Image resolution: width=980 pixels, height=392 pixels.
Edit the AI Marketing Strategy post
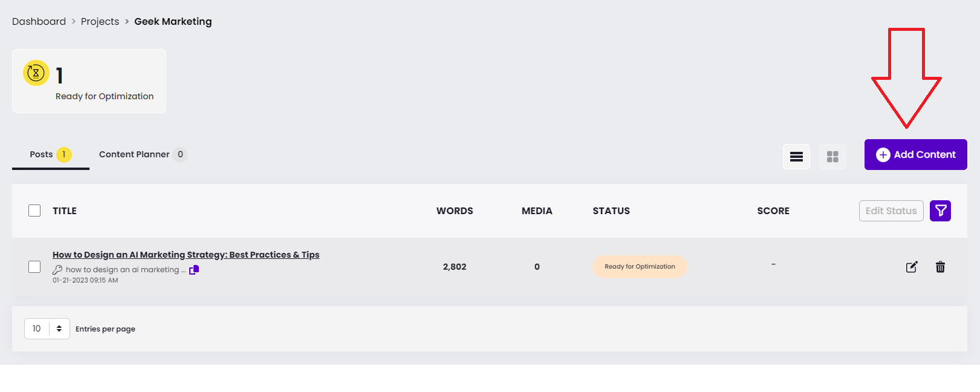pos(912,267)
